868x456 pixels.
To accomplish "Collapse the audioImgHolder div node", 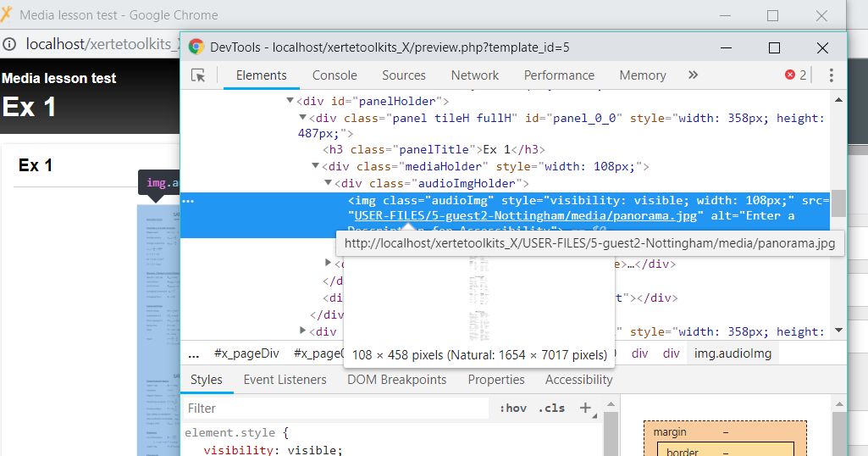I will coord(328,182).
